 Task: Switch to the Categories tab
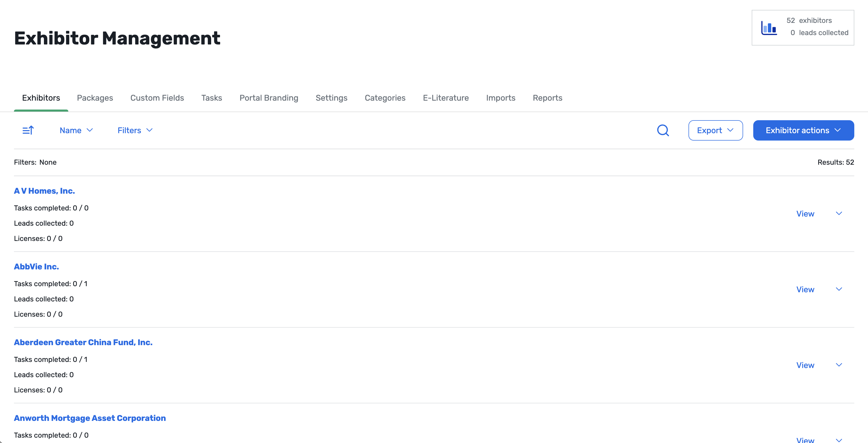[385, 98]
